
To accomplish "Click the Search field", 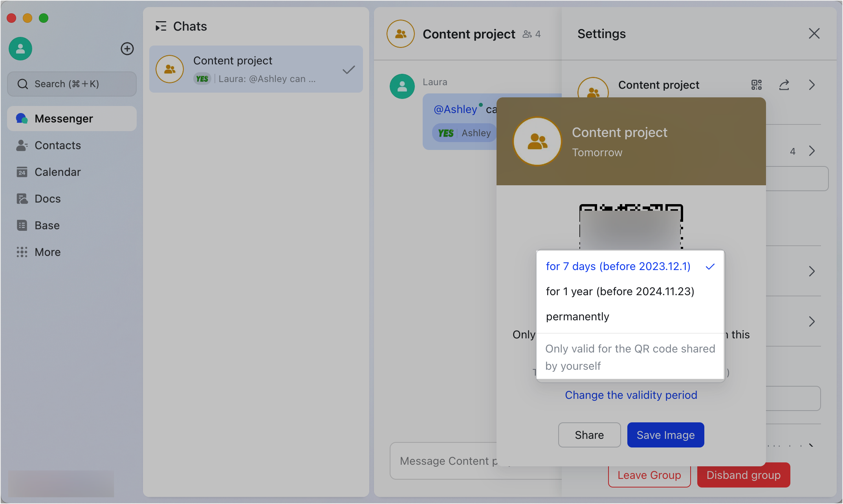I will [72, 84].
